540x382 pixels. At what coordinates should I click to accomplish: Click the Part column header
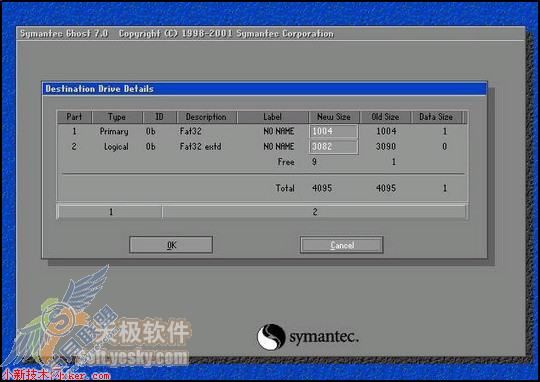click(74, 117)
